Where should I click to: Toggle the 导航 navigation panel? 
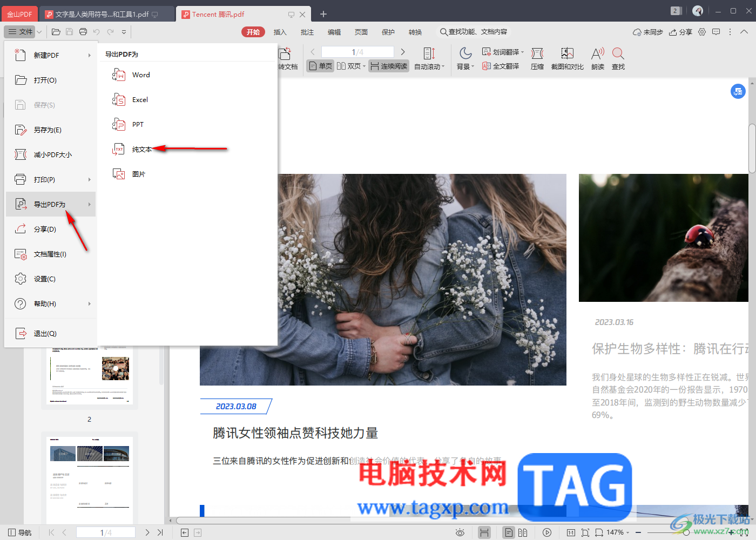pyautogui.click(x=20, y=532)
